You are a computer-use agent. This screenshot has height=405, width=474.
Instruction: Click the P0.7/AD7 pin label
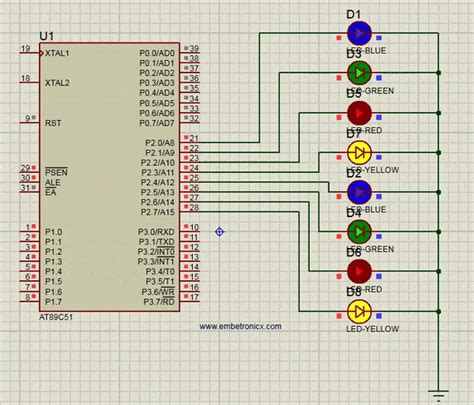(157, 123)
